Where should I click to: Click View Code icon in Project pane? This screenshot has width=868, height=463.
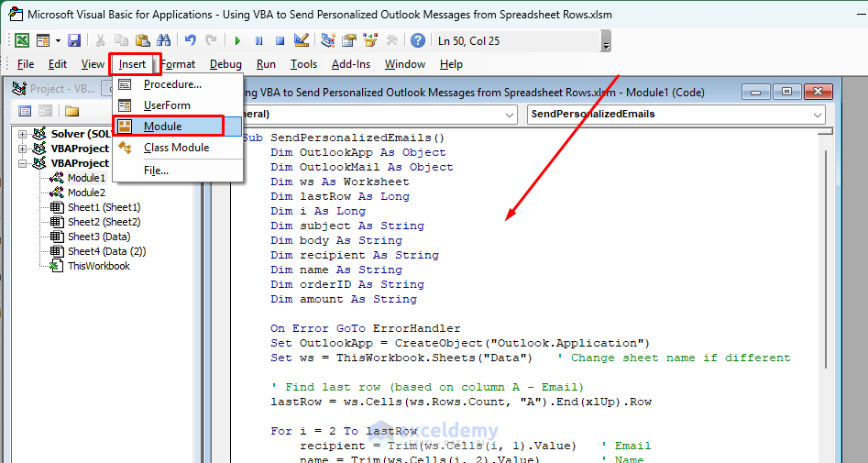25,111
